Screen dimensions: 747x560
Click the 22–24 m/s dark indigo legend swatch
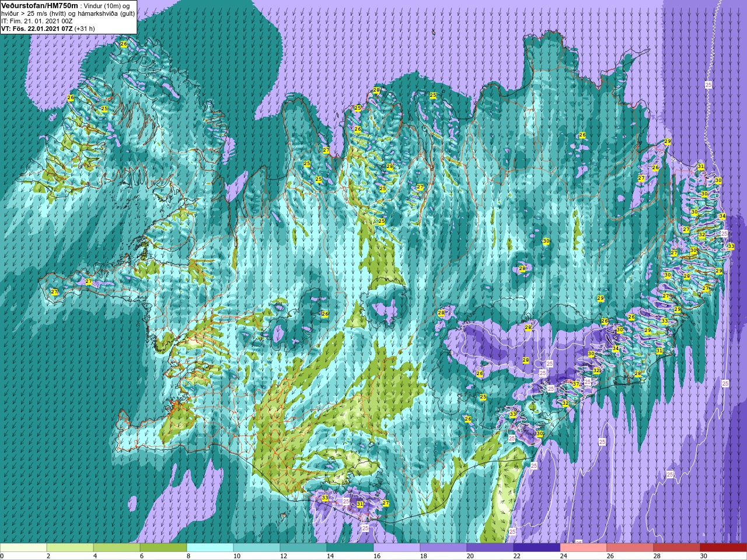pos(537,548)
